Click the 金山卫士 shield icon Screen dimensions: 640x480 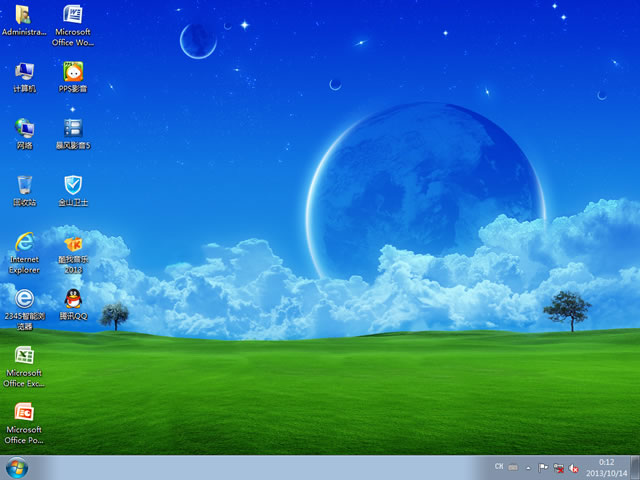[73, 186]
